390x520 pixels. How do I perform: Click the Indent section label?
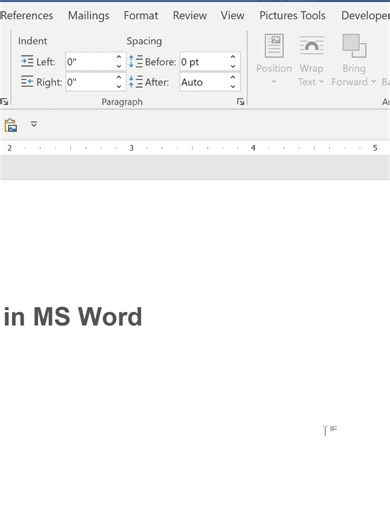click(x=32, y=41)
